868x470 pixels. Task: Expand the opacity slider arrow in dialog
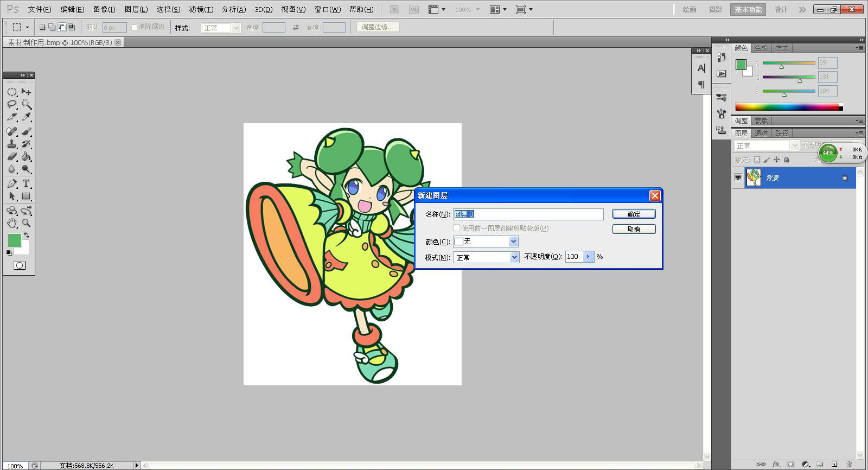tap(588, 257)
